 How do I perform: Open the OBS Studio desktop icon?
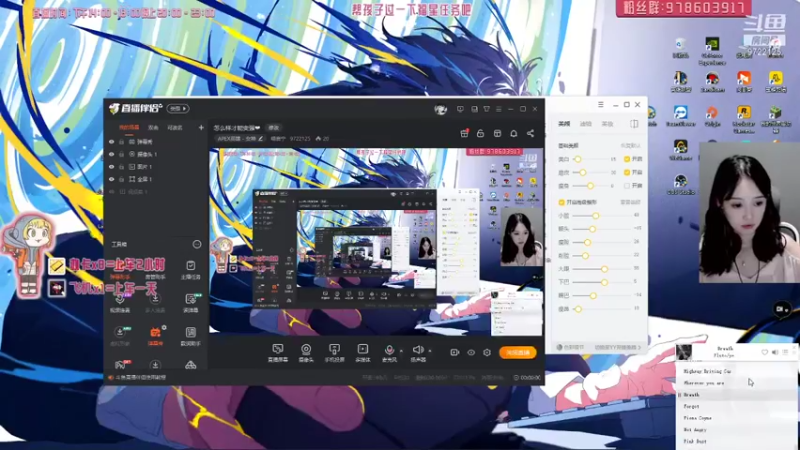[x=681, y=185]
